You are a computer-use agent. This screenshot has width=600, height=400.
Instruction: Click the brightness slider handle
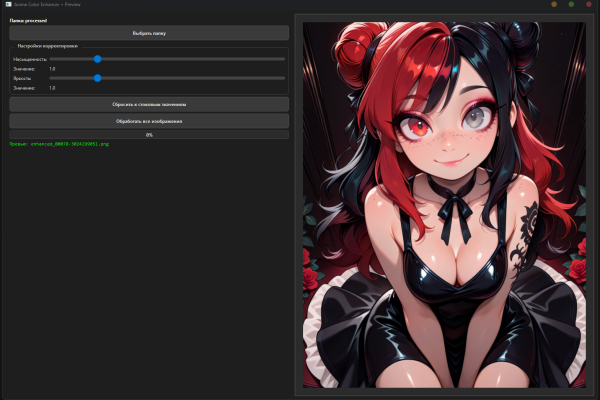pos(98,78)
